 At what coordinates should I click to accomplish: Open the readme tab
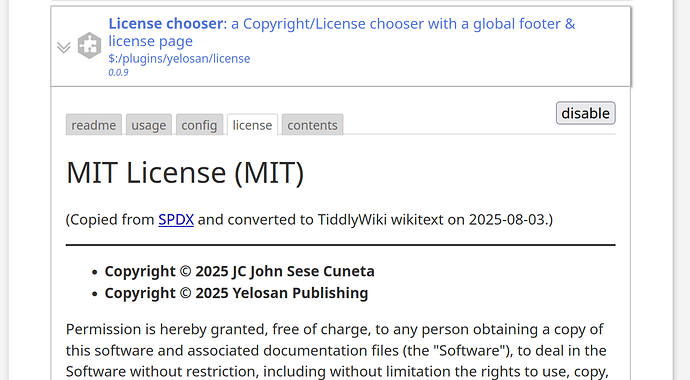[x=94, y=125]
